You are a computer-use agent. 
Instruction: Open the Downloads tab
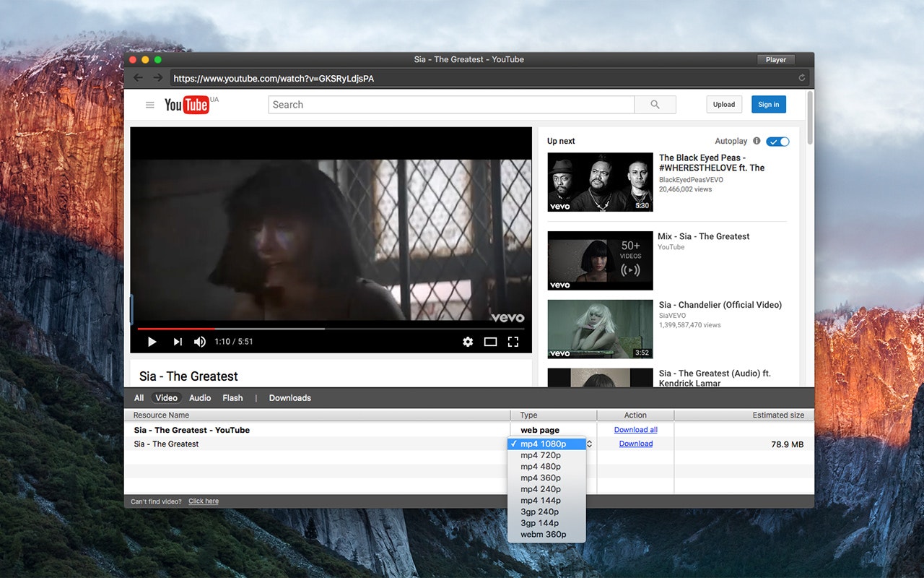pos(289,398)
